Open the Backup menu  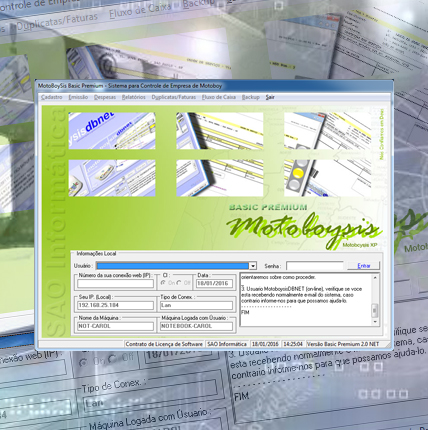(x=251, y=97)
